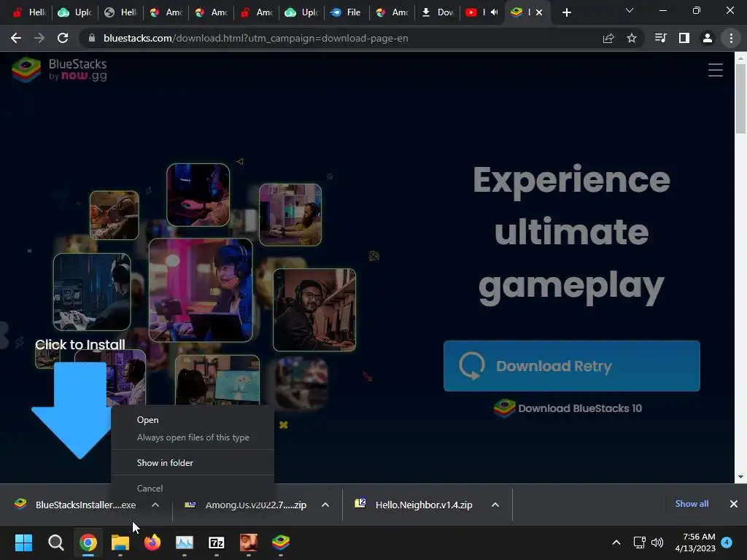Click the site lock icon in the address bar
The image size is (747, 560).
tap(92, 38)
